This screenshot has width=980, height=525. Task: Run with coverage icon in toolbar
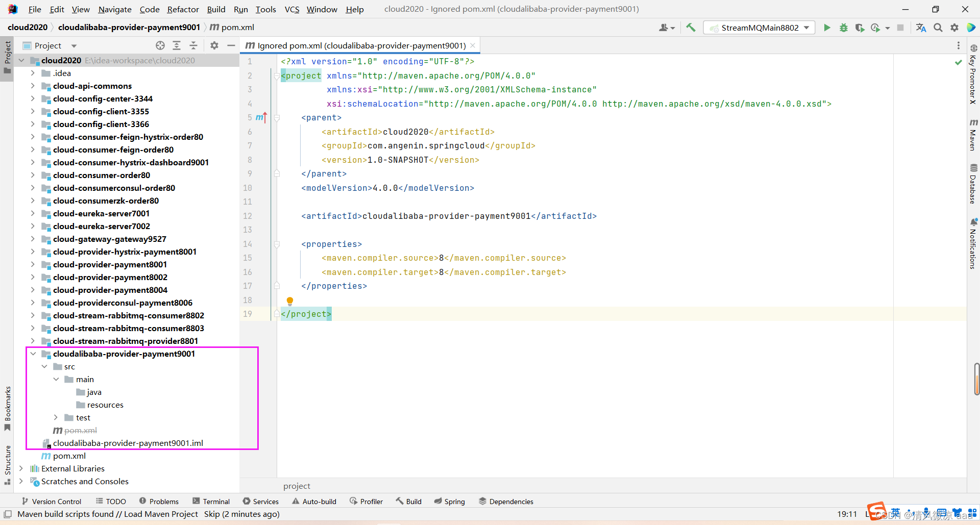[860, 28]
